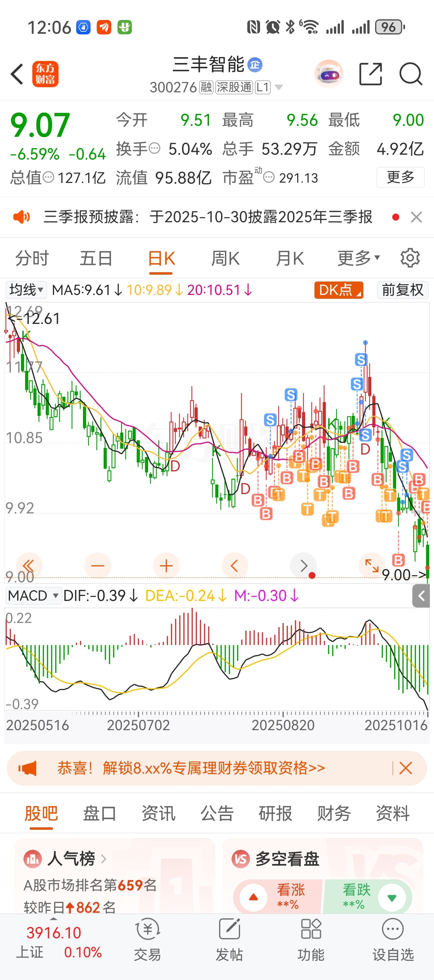The image size is (434, 980).
Task: Tap the 发帖 post icon
Action: 229,939
